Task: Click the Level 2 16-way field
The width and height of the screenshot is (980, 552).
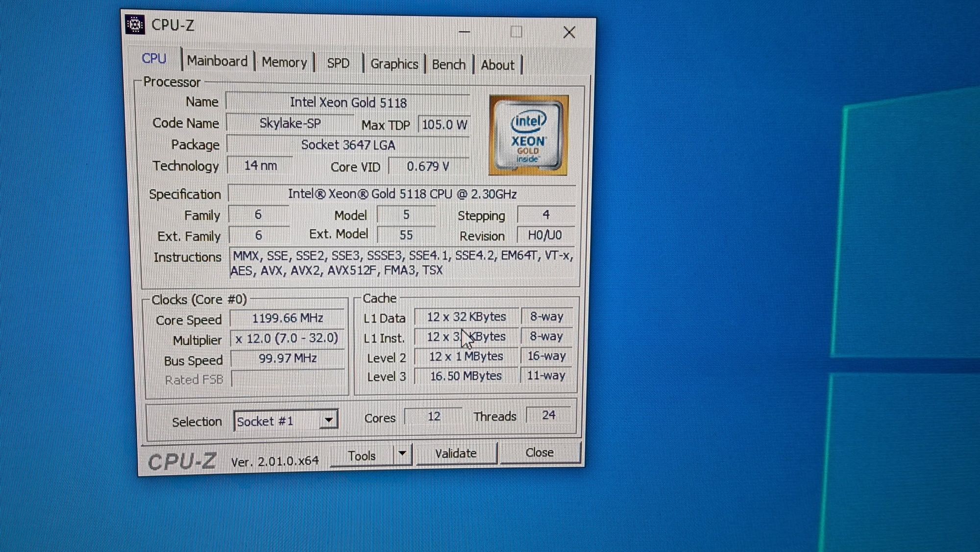Action: pyautogui.click(x=546, y=356)
